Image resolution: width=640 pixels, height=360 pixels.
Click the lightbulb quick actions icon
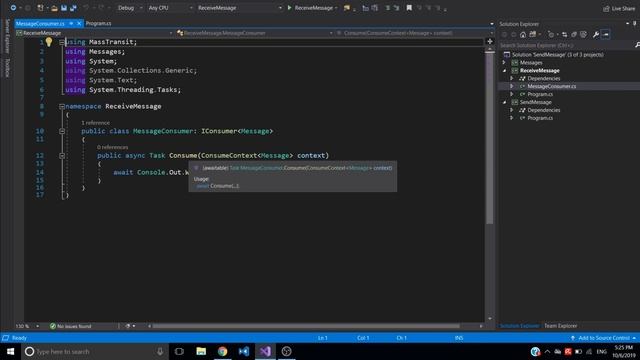coord(49,41)
